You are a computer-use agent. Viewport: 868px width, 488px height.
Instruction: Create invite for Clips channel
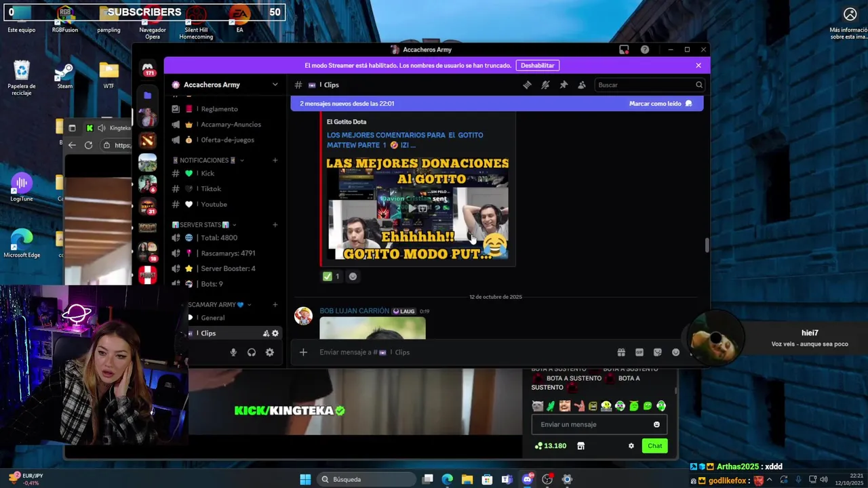coord(266,333)
